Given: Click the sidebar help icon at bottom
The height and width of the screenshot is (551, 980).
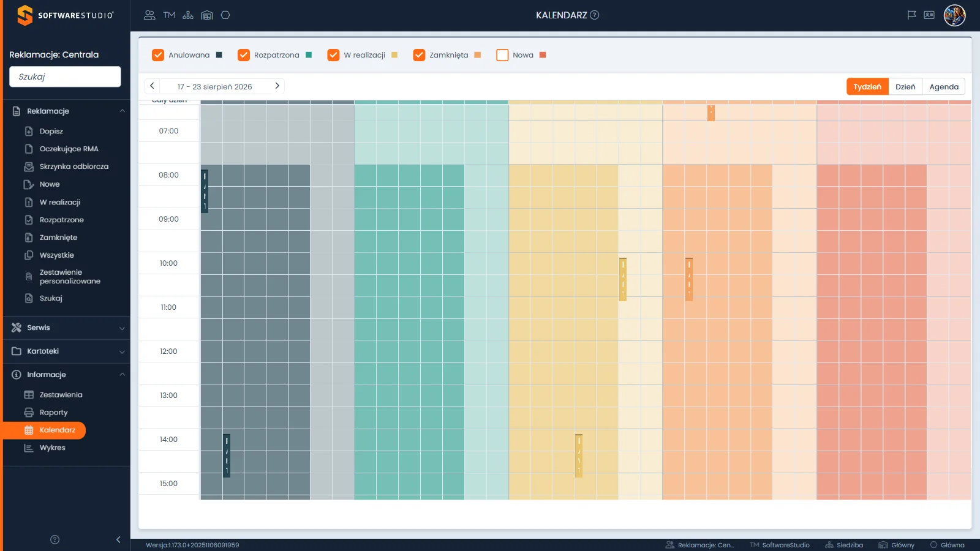Looking at the screenshot, I should pos(55,539).
